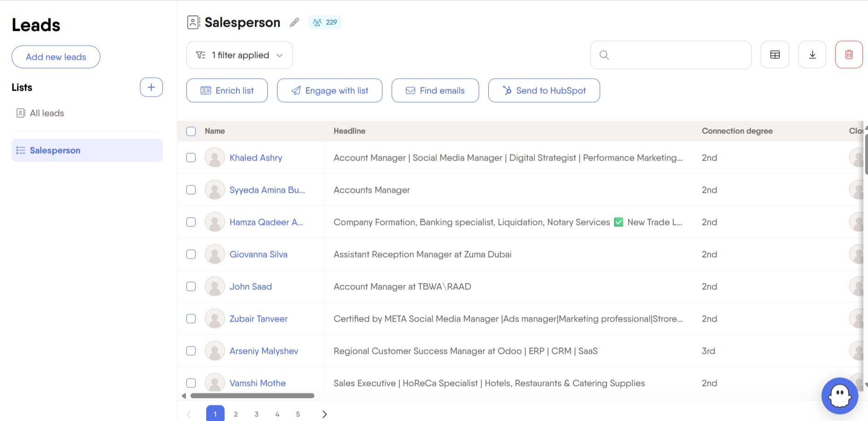The height and width of the screenshot is (421, 868).
Task: Click the search magnifier icon
Action: coord(604,55)
